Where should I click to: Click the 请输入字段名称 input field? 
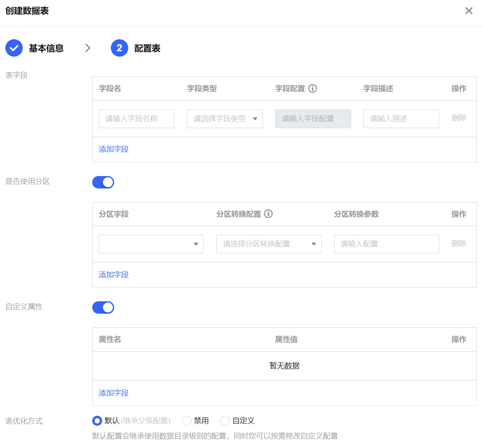pos(136,119)
